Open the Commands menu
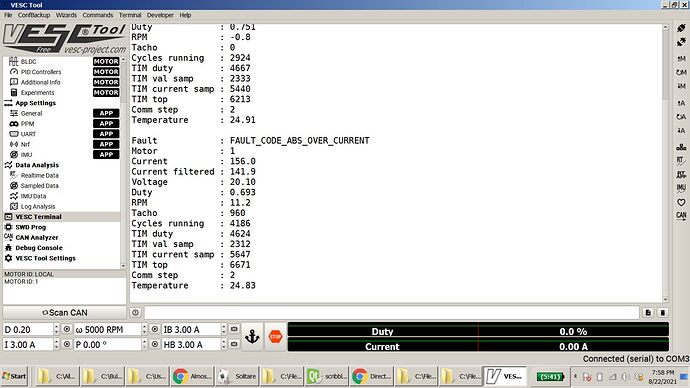Screen dimensions: 690x388 98,15
